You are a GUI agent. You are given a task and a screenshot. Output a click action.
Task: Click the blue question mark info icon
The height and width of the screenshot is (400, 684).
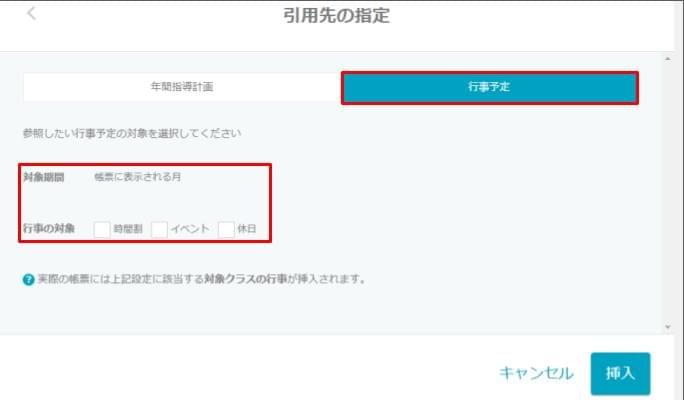(28, 279)
